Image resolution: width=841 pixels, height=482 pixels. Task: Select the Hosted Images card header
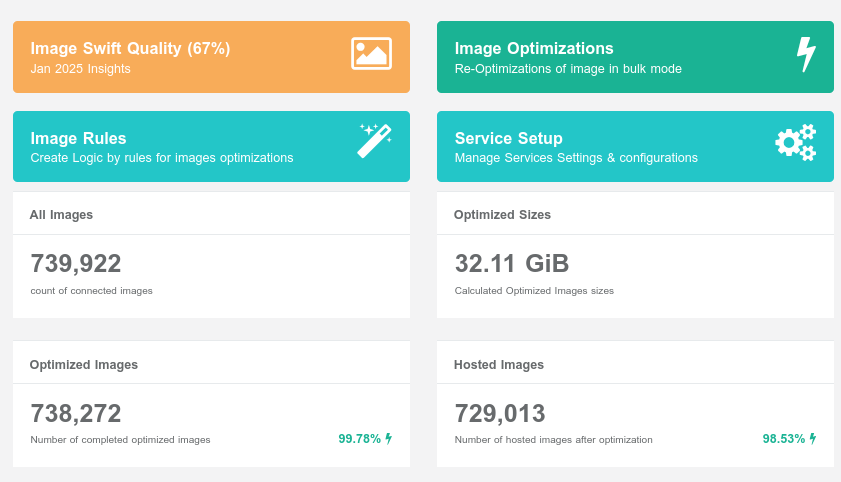[x=499, y=364]
